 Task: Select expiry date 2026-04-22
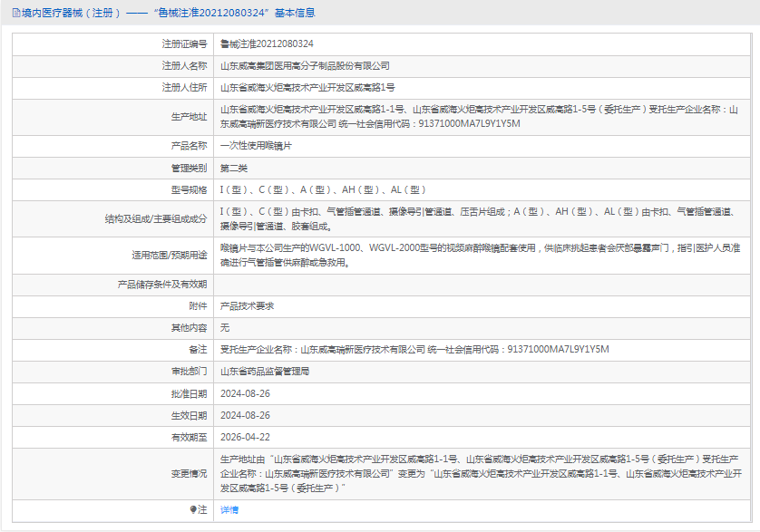245,438
